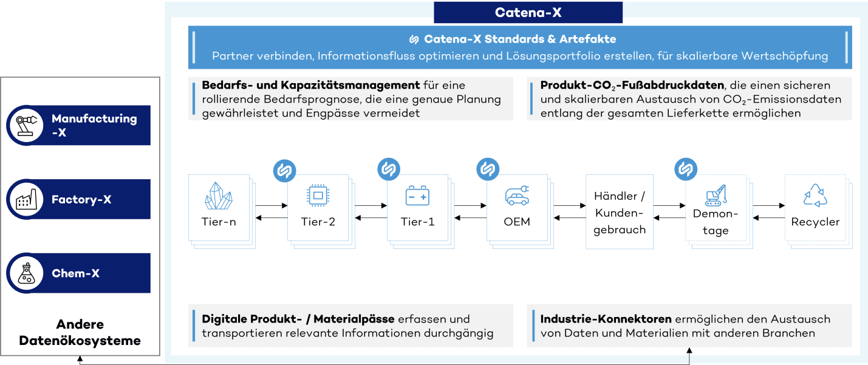Click the Tier-n label
Viewport: 868px width, 365px height.
[219, 222]
